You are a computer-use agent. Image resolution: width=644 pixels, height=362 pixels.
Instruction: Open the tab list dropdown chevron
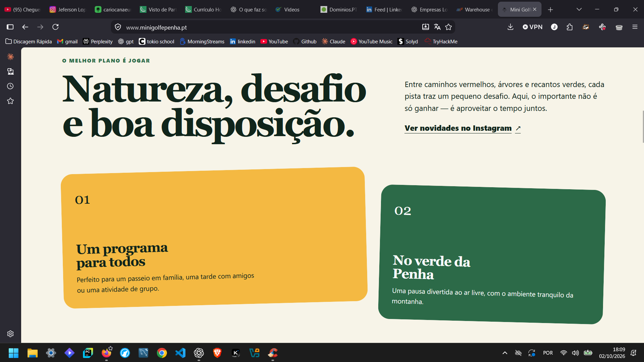579,9
